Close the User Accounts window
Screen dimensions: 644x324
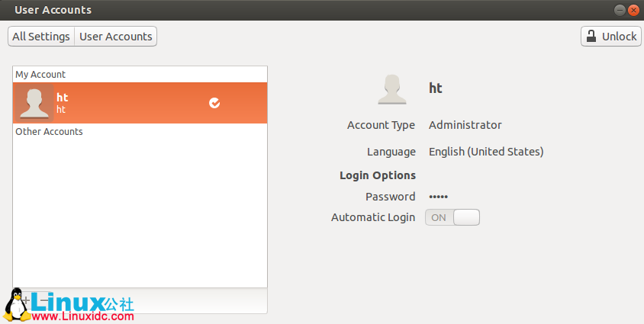(x=633, y=10)
